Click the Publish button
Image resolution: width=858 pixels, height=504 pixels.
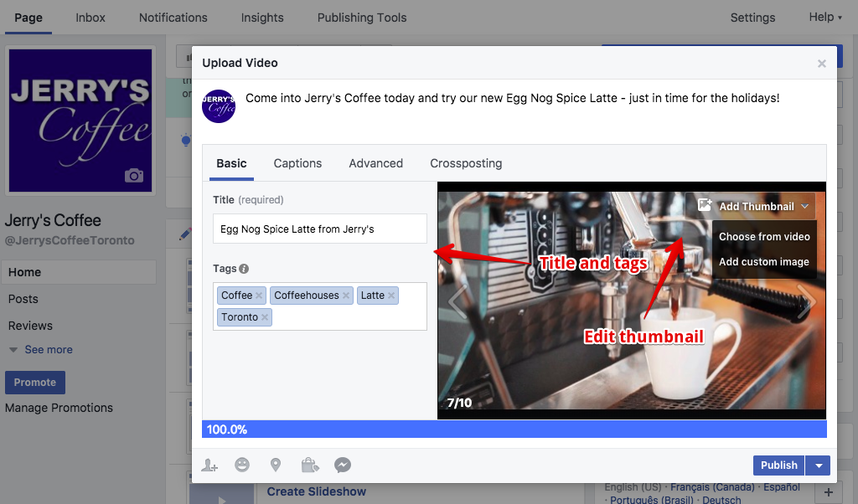point(778,465)
